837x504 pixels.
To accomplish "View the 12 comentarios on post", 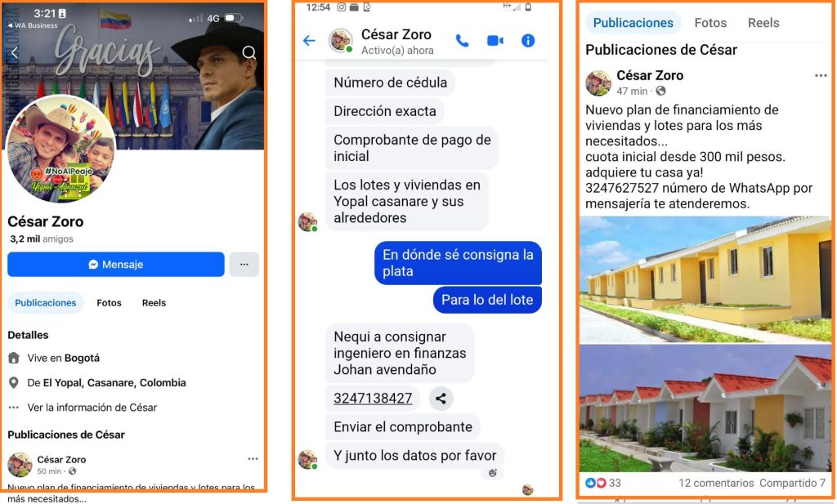I will pyautogui.click(x=716, y=483).
